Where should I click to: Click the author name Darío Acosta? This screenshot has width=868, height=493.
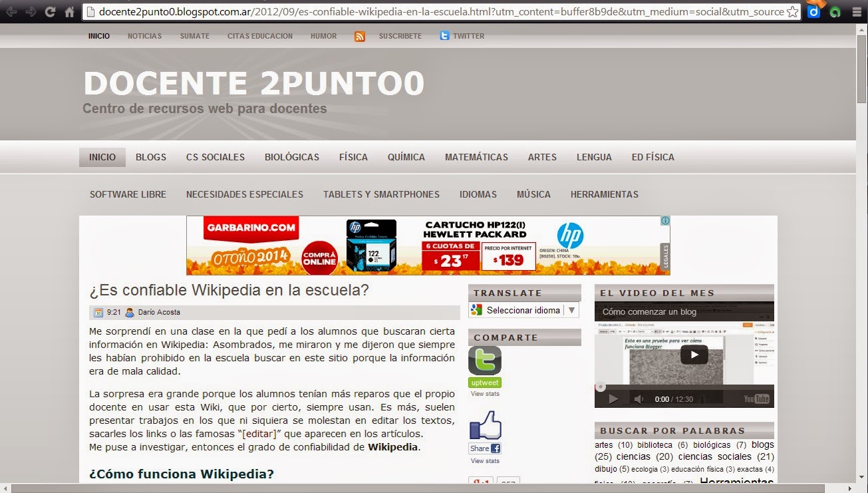click(159, 312)
